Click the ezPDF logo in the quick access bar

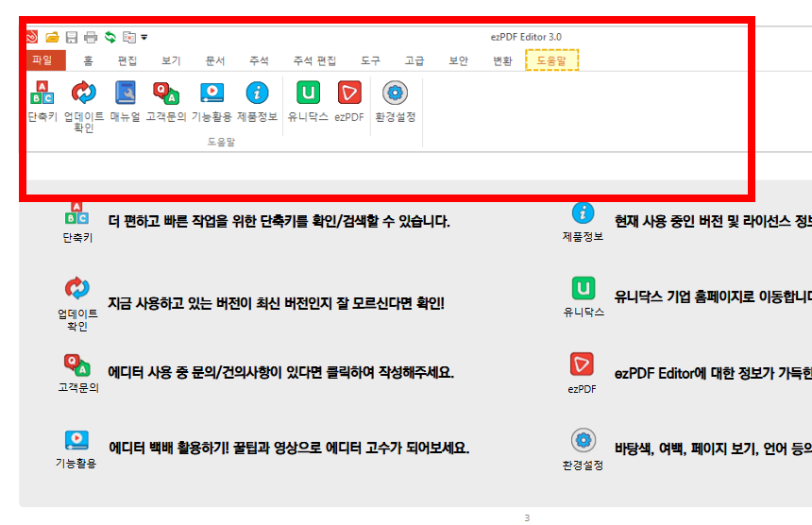click(32, 37)
